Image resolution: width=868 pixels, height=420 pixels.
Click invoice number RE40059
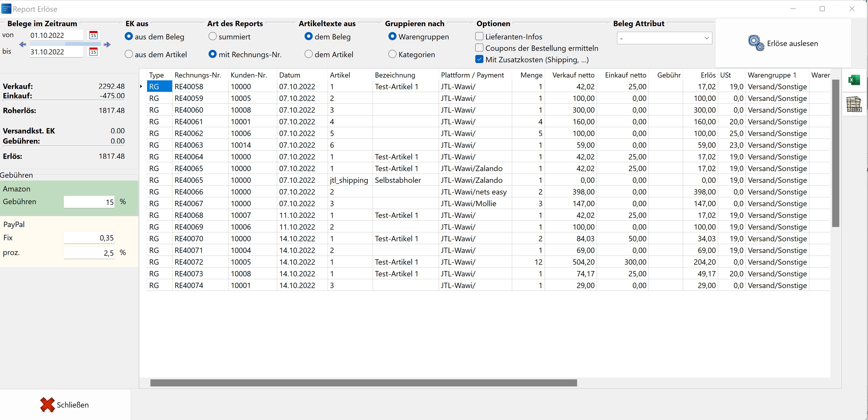tap(200, 98)
